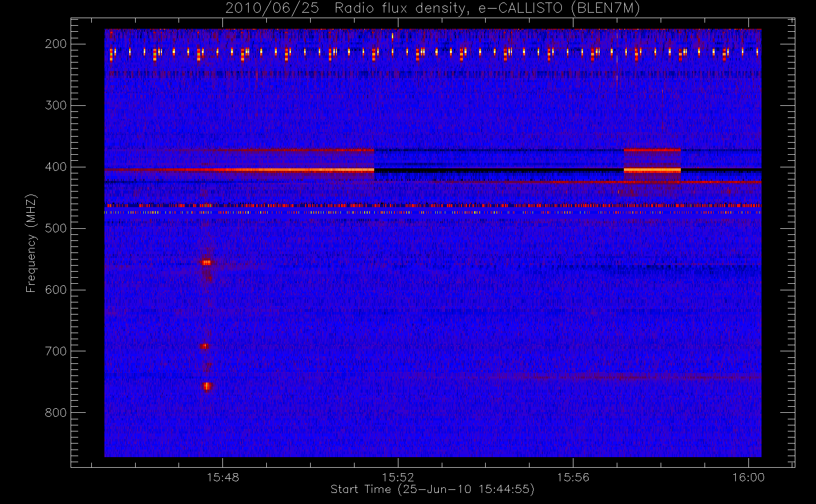The image size is (816, 504).
Task: Select the 200 frequency axis label
Action: 55,44
